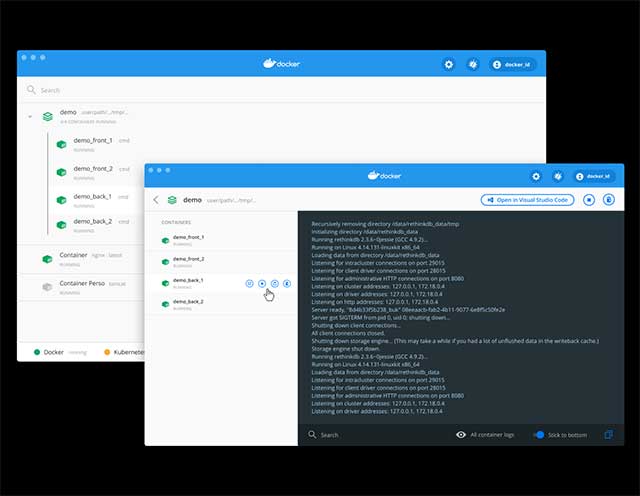Screen dimensions: 640x496
Task: Click Open in Visual Studio Code button
Action: pyautogui.click(x=527, y=200)
